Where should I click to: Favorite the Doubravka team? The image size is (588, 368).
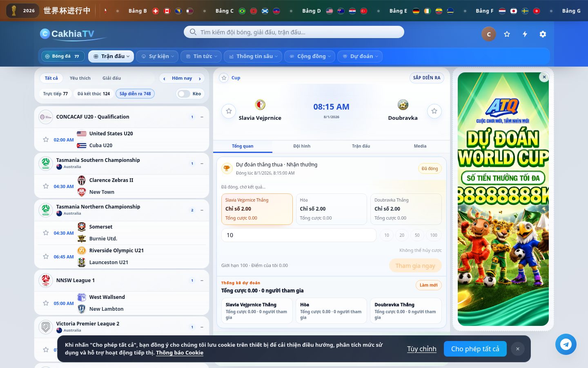[x=434, y=111]
